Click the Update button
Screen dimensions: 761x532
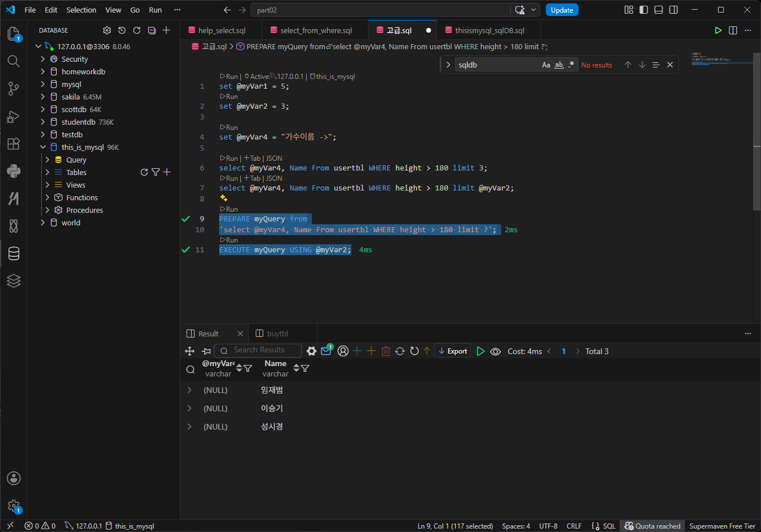pyautogui.click(x=562, y=10)
